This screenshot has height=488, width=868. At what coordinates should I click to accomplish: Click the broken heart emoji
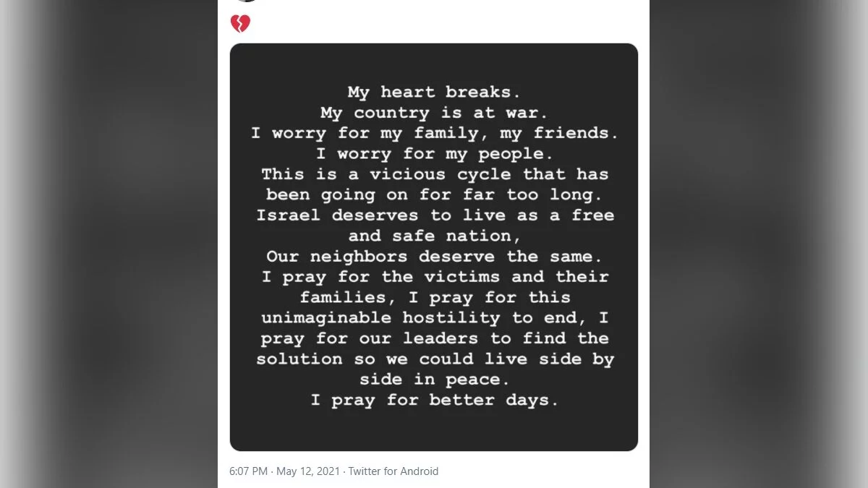(240, 25)
